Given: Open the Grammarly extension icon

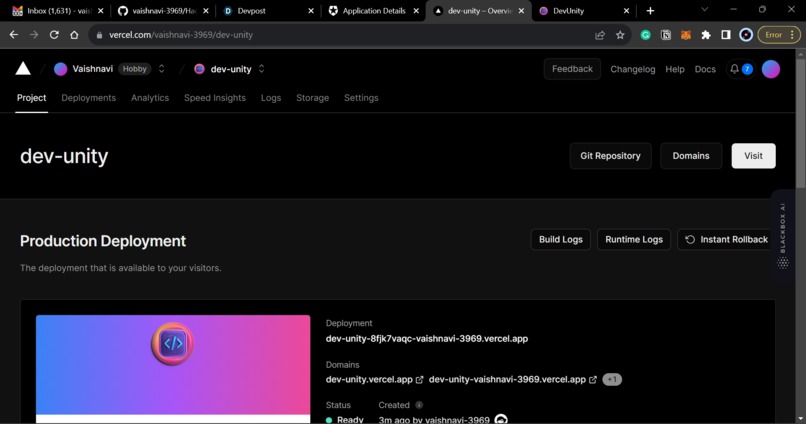Looking at the screenshot, I should click(646, 35).
